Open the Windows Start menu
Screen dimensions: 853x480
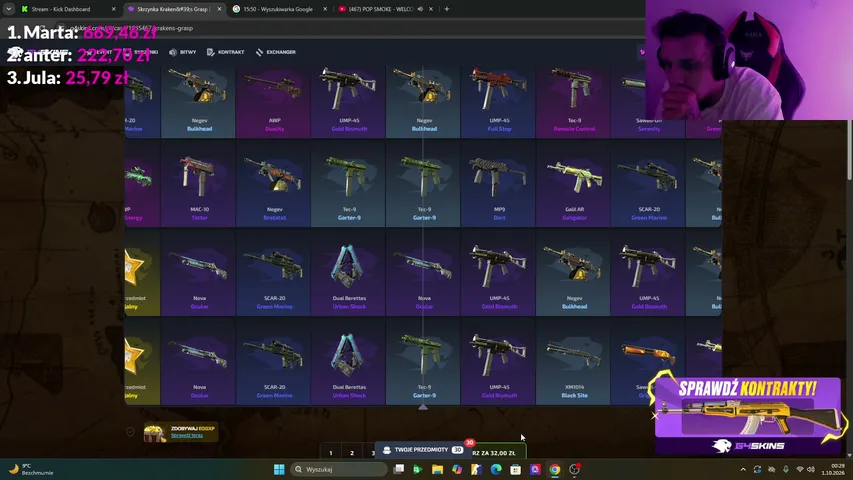tap(279, 469)
